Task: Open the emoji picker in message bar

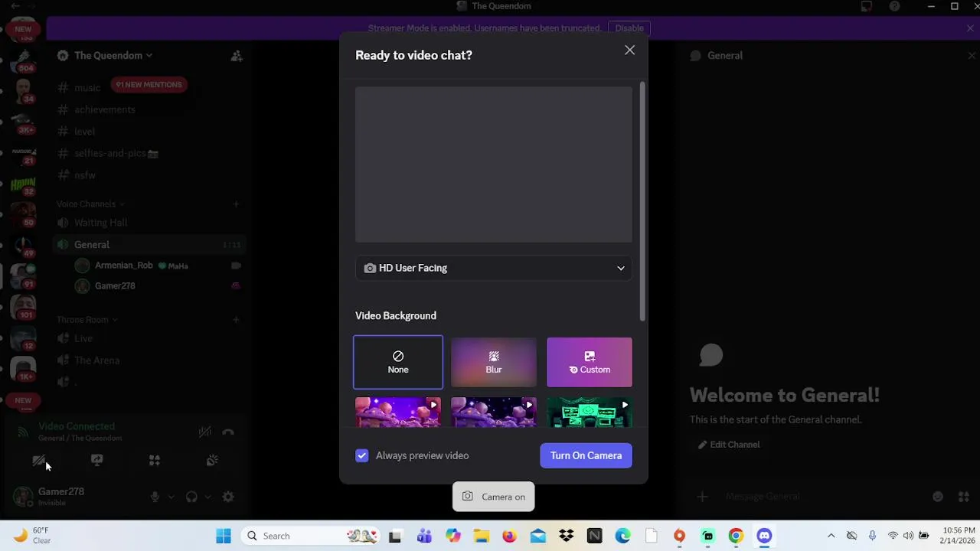Action: click(938, 497)
